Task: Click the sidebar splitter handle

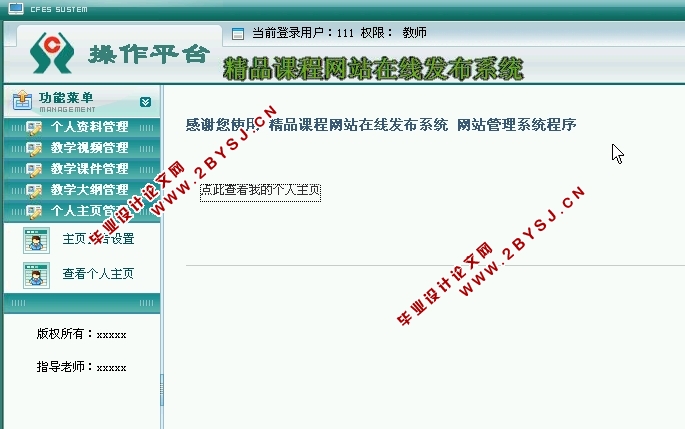Action: pyautogui.click(x=162, y=390)
